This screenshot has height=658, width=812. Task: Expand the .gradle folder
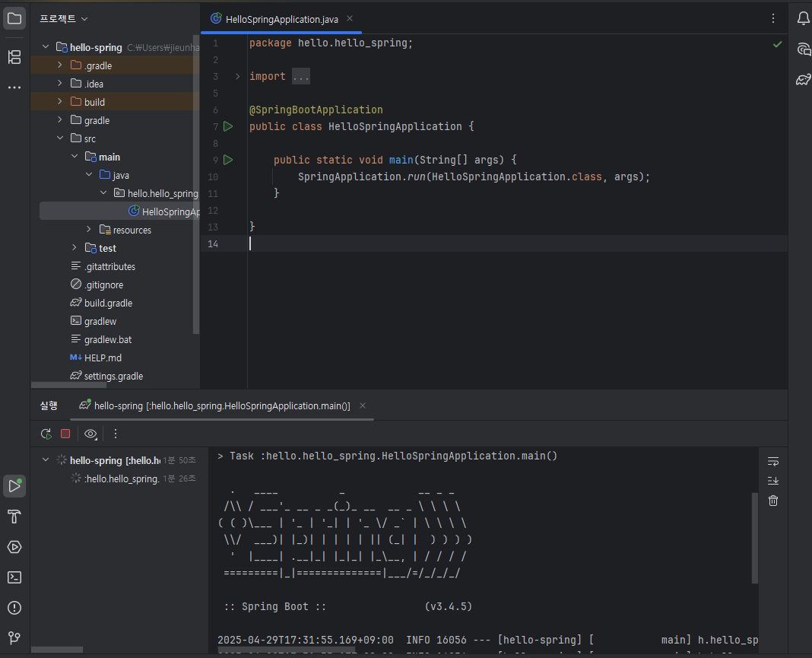[60, 65]
